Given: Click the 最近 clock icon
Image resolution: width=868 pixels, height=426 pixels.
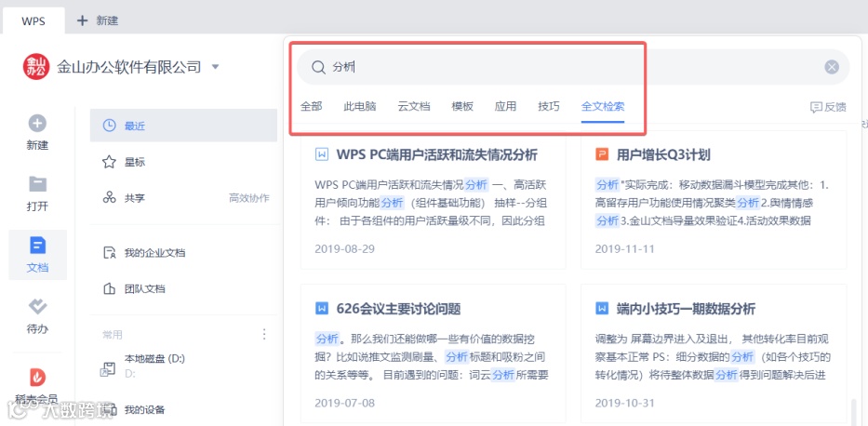Looking at the screenshot, I should coord(110,126).
